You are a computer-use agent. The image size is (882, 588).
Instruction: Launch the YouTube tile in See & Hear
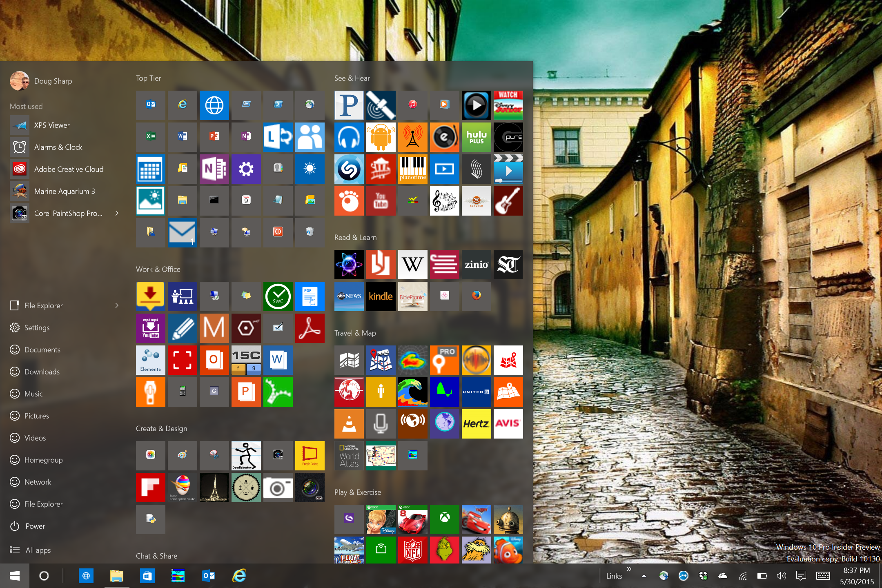(x=381, y=200)
